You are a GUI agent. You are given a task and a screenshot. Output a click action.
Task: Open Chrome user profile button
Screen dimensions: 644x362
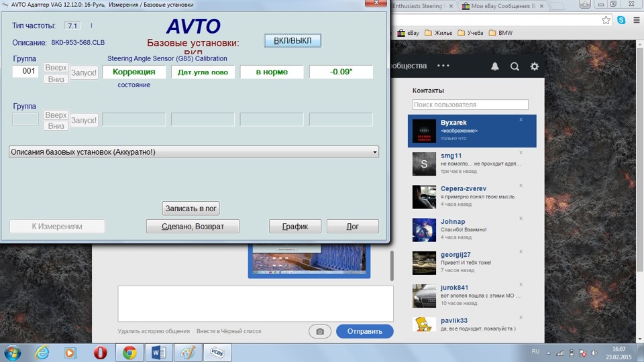tap(585, 4)
